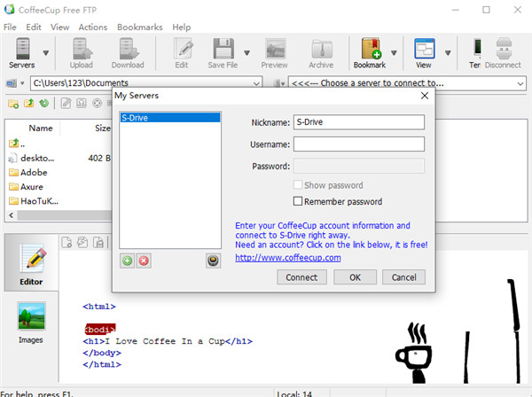Click the <h1>I Love Coffee In a Cup</h1> line
The width and height of the screenshot is (532, 397).
tap(168, 341)
